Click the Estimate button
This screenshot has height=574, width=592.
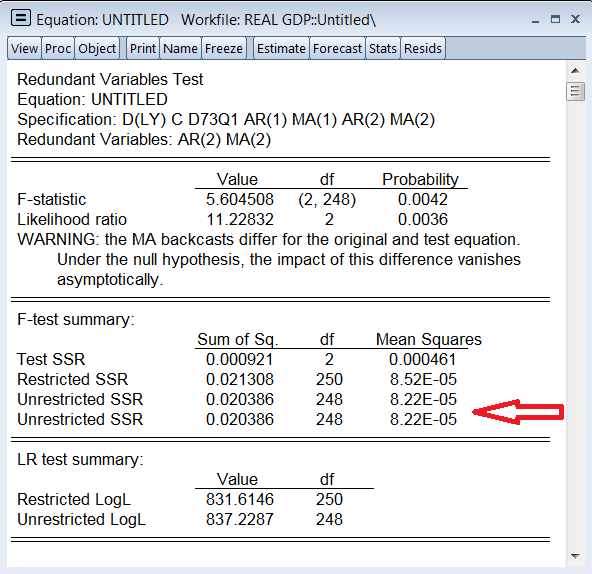281,48
